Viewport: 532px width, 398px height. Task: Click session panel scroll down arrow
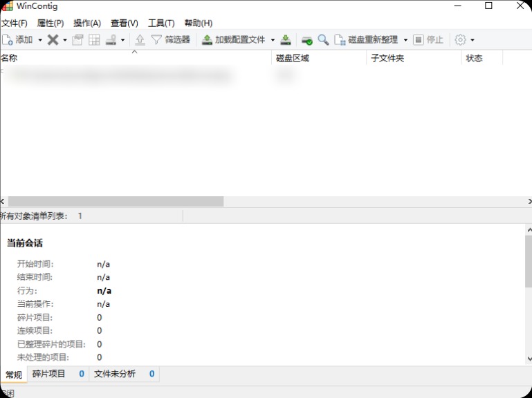click(529, 359)
